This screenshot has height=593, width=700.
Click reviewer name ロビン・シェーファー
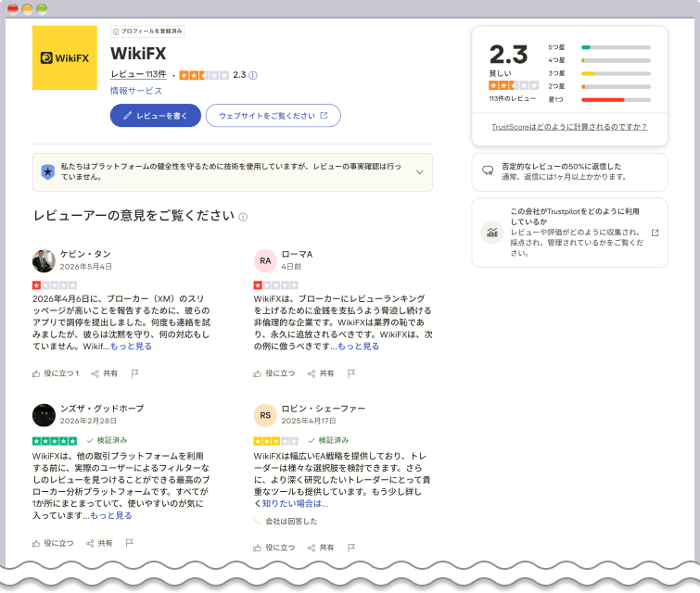point(324,409)
